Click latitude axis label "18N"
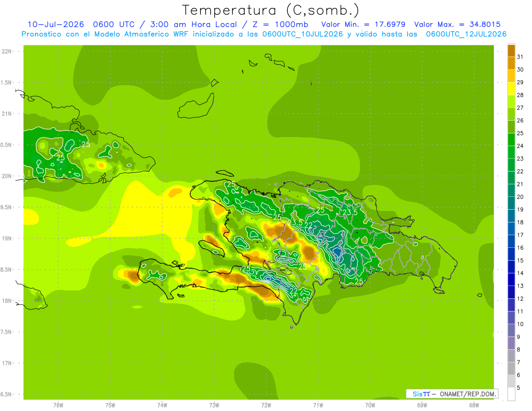 [x=7, y=301]
